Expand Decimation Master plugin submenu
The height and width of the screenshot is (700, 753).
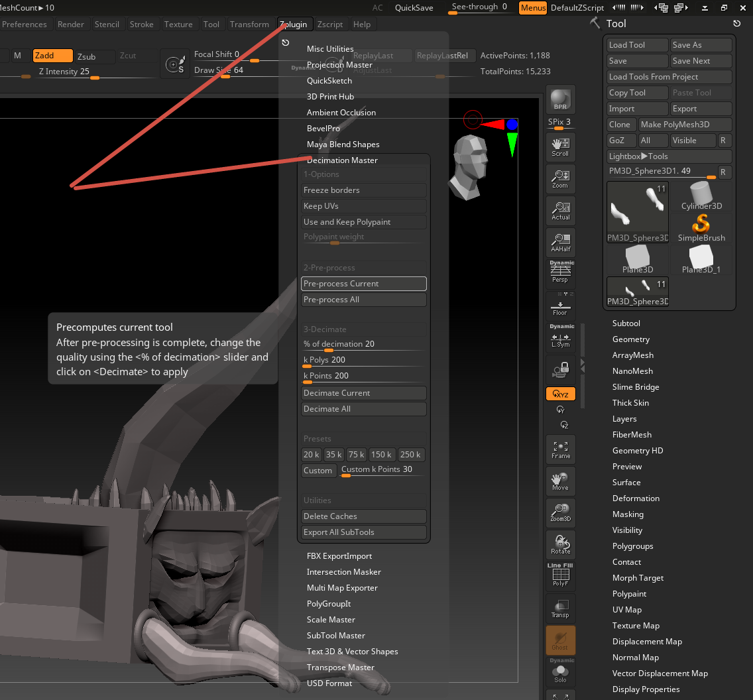coord(343,160)
